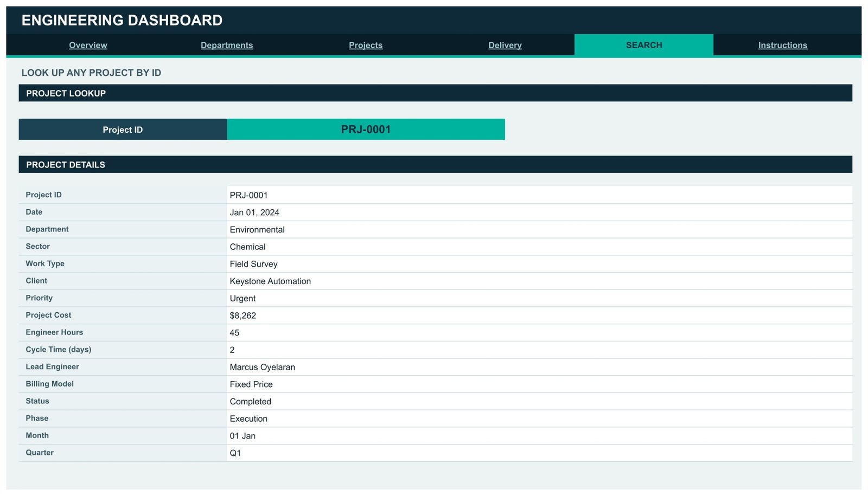Click the Project ID row label in details table
Viewport: 868px width, 496px height.
pos(43,195)
